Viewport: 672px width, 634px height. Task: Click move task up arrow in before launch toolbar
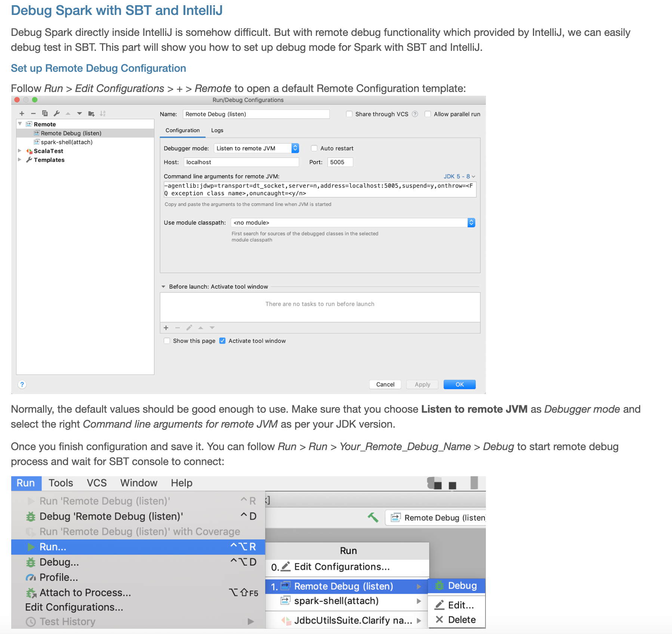tap(201, 328)
